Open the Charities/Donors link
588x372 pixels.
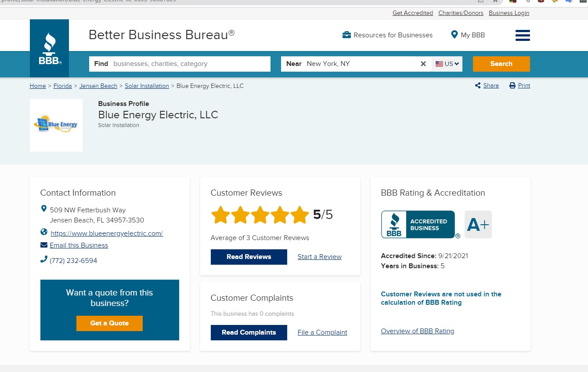(x=461, y=13)
